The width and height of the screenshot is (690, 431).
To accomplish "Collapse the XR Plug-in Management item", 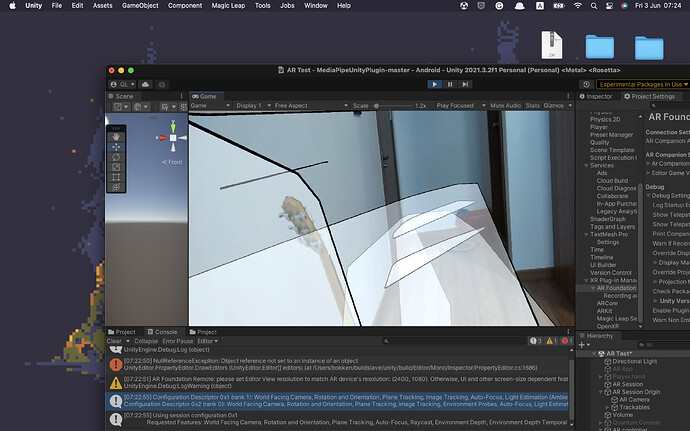I will [x=586, y=280].
